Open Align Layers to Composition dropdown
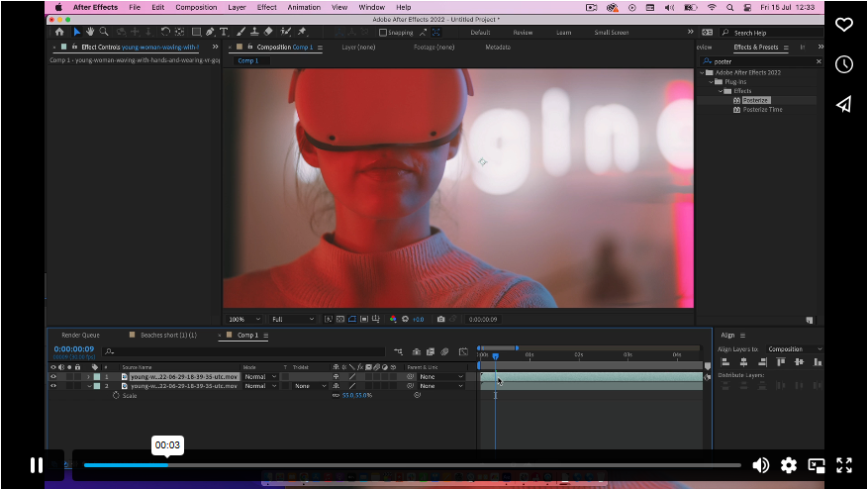Image resolution: width=868 pixels, height=489 pixels. (x=795, y=348)
